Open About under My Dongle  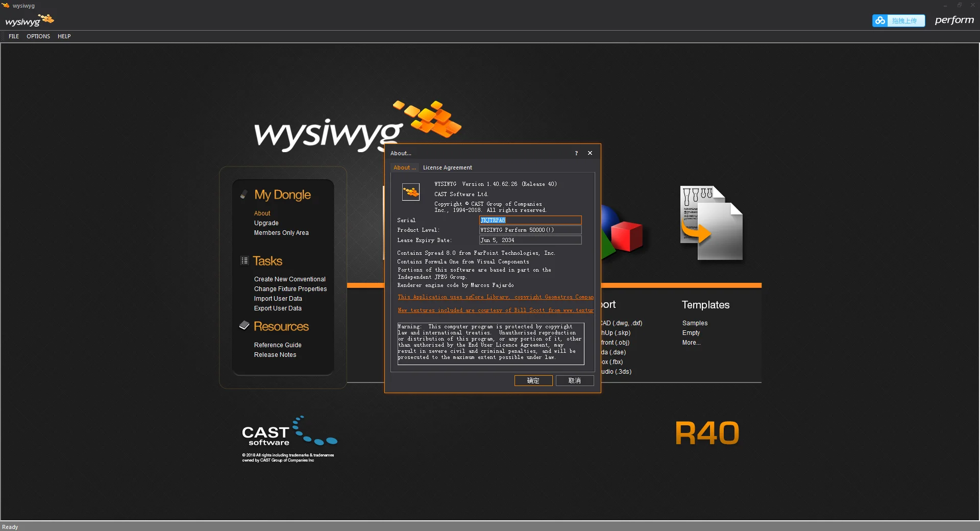(262, 213)
